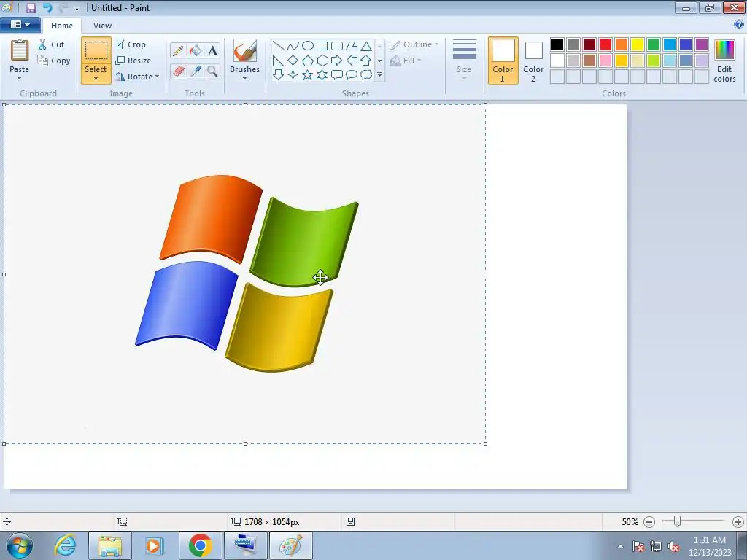The height and width of the screenshot is (560, 747).
Task: Choose the Hexagon shape
Action: (322, 61)
